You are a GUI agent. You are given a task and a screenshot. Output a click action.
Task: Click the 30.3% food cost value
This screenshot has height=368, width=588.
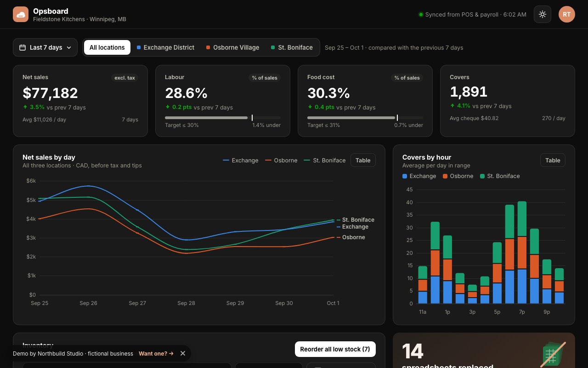click(328, 93)
